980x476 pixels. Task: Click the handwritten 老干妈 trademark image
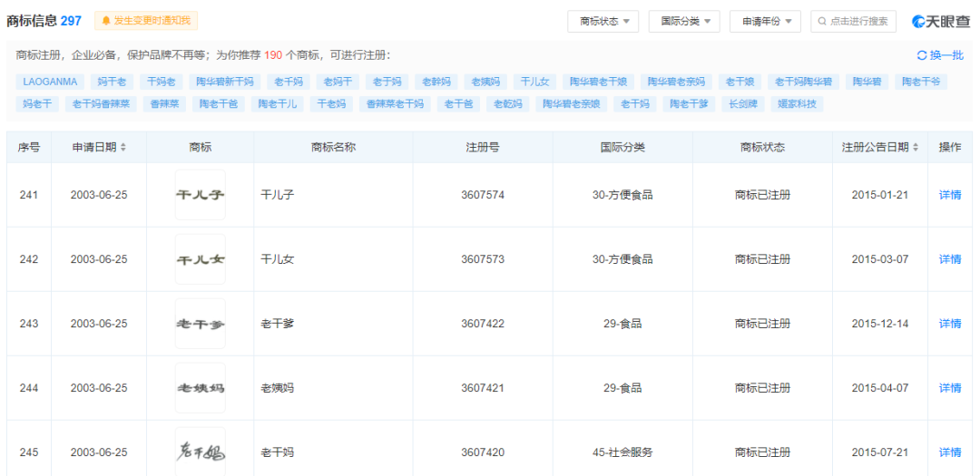[x=200, y=452]
